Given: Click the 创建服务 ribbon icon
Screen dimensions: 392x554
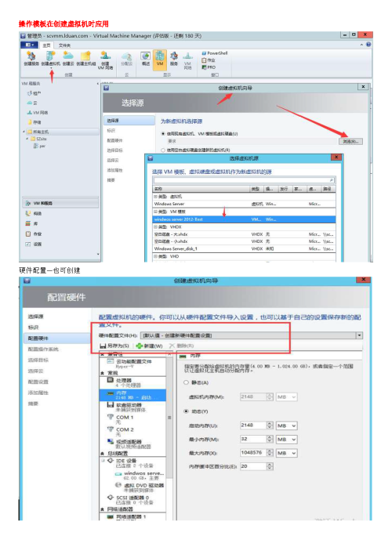Looking at the screenshot, I should (x=31, y=58).
